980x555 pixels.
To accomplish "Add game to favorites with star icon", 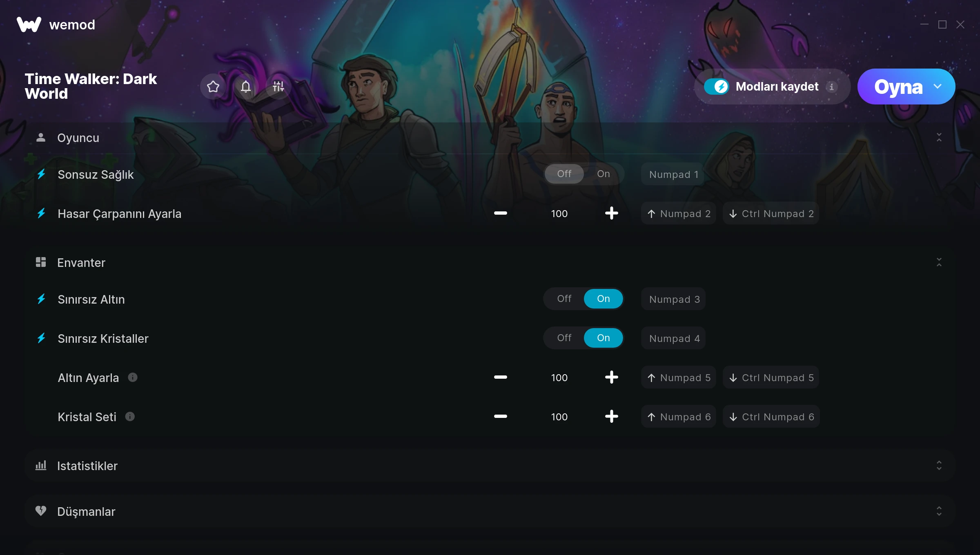I will 213,87.
